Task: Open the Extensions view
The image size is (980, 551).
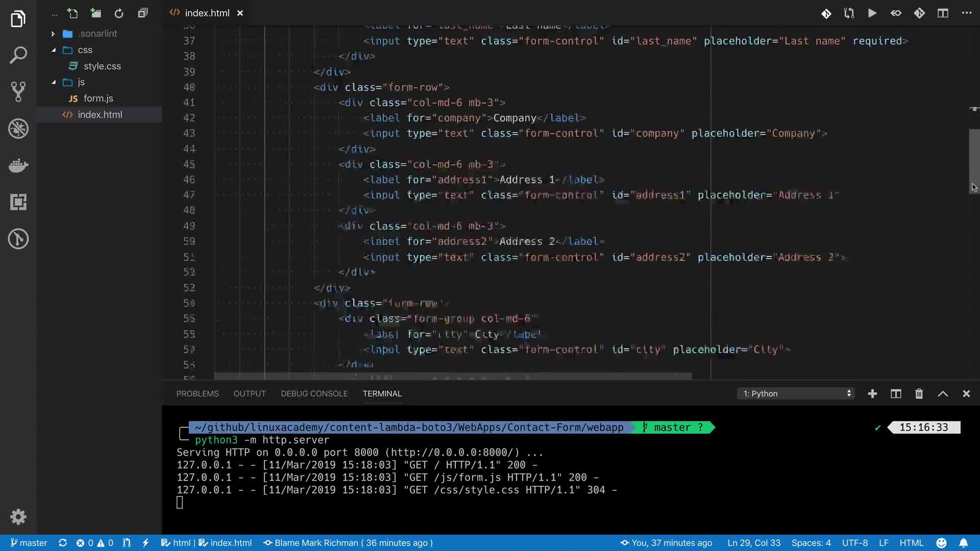Action: [18, 202]
